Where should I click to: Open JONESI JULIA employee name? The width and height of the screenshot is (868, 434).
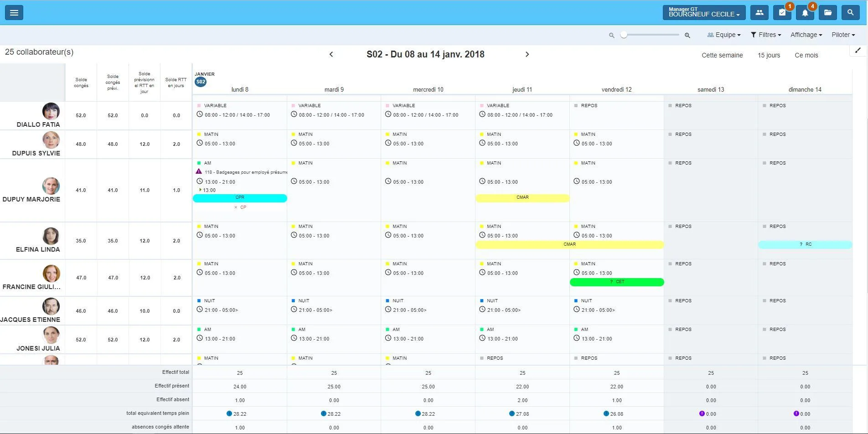pyautogui.click(x=38, y=348)
